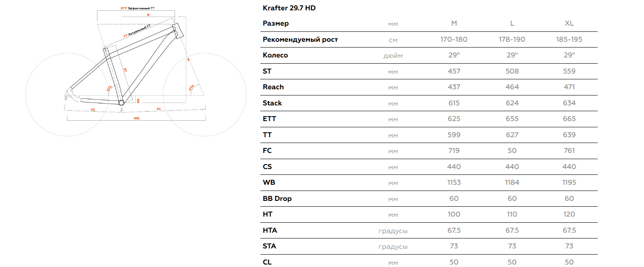Click the ETT value 665 for XL
Image resolution: width=644 pixels, height=267 pixels.
point(570,119)
